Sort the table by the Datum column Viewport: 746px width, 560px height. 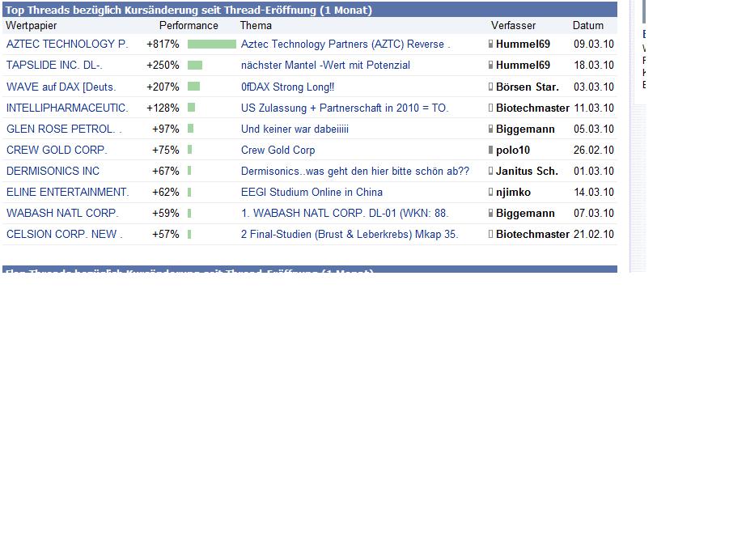tap(587, 25)
